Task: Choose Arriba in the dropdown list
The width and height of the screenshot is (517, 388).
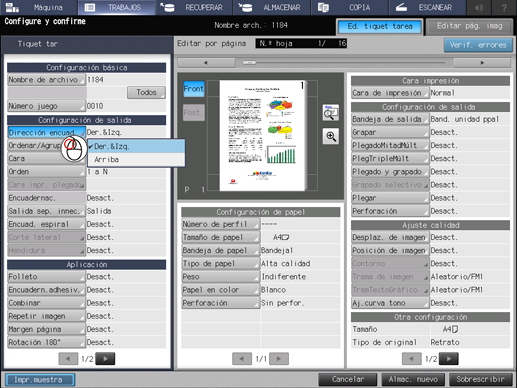Action: click(136, 160)
